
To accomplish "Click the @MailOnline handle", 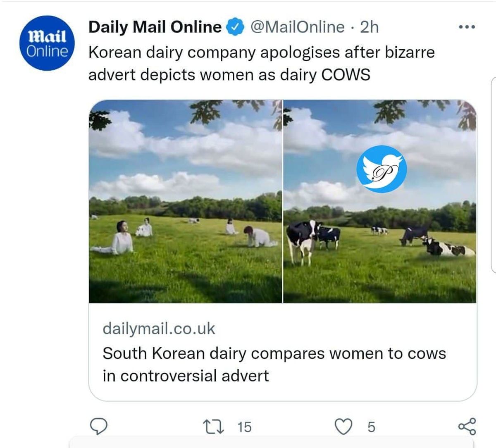I will tap(297, 27).
